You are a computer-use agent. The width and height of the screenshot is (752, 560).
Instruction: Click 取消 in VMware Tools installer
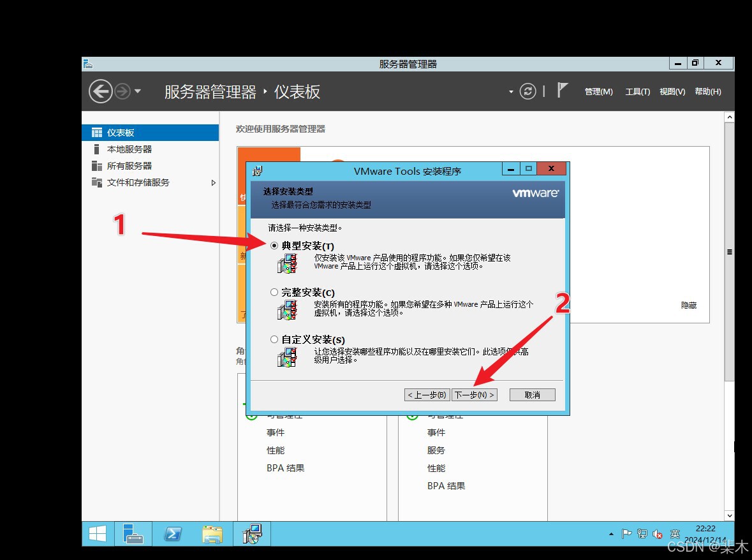tap(533, 395)
